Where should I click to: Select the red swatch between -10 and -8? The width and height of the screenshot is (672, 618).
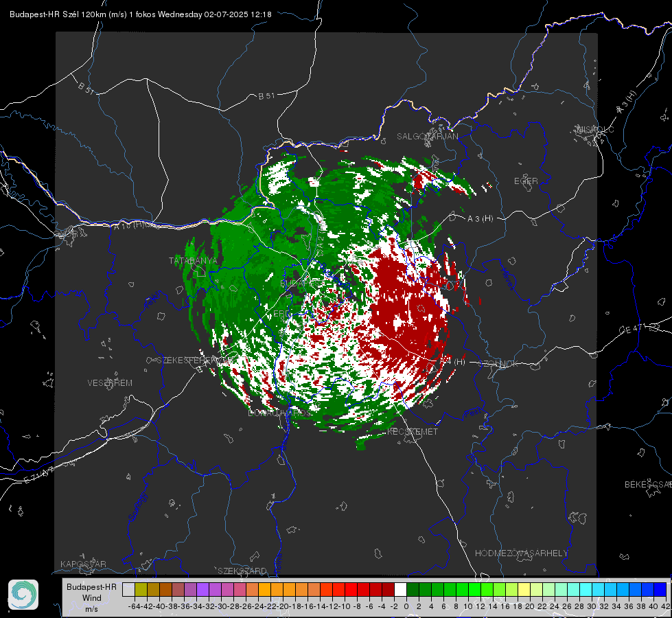[x=351, y=590]
